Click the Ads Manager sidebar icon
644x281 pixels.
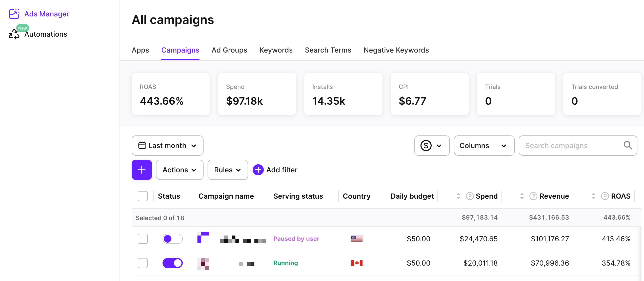[14, 14]
